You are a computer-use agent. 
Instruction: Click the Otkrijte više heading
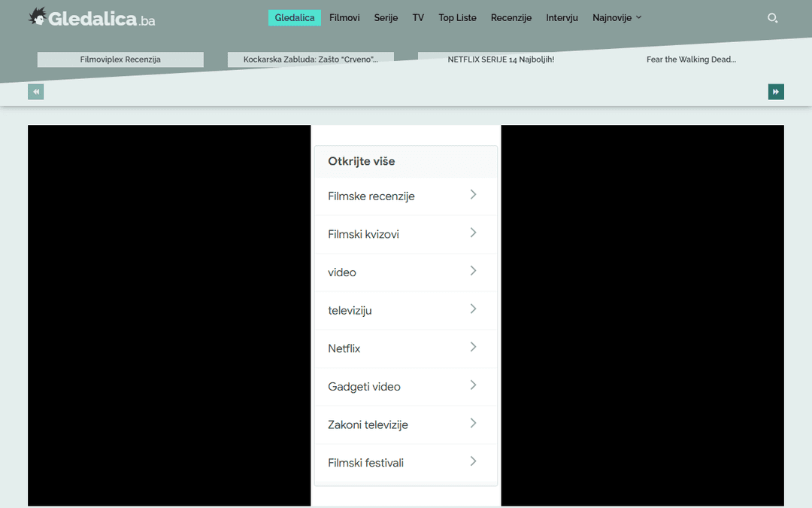click(362, 161)
